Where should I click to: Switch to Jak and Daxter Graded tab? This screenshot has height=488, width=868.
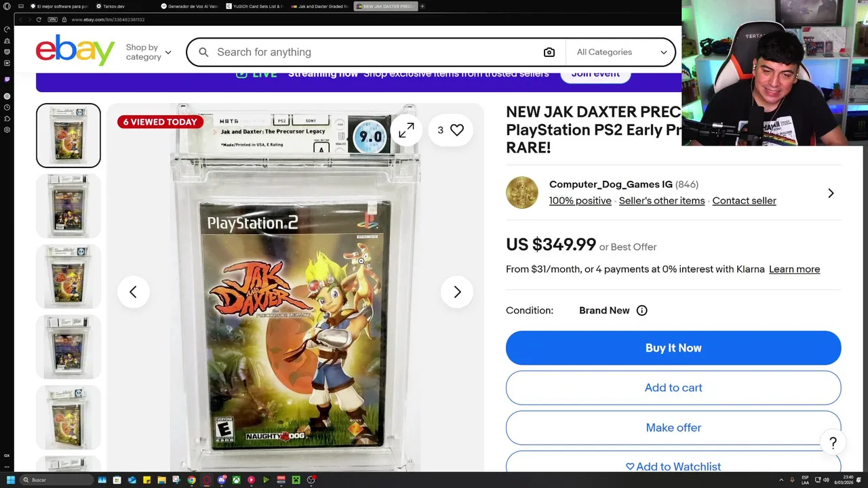pos(320,6)
